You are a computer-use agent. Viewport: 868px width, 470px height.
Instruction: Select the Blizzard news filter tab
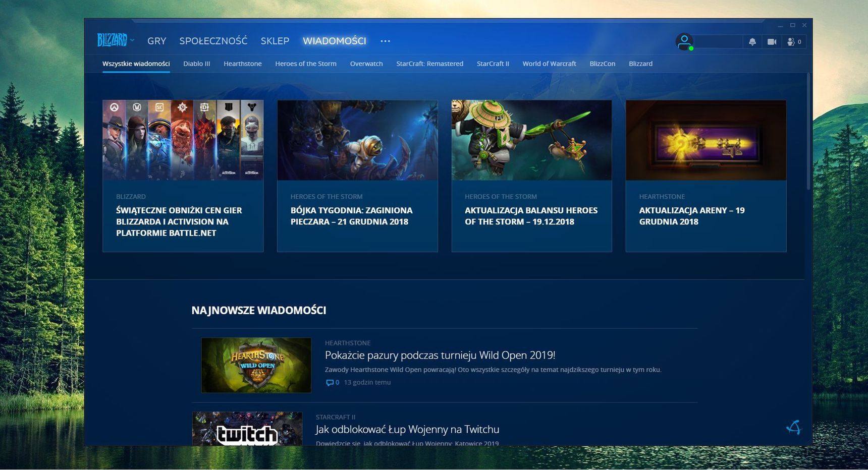(640, 64)
